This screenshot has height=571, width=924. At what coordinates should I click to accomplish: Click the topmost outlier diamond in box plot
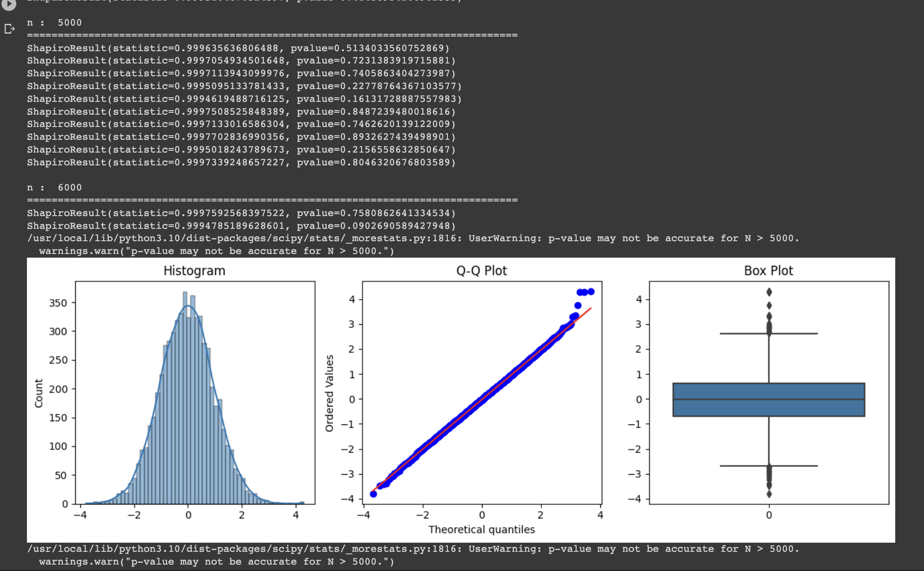[769, 292]
